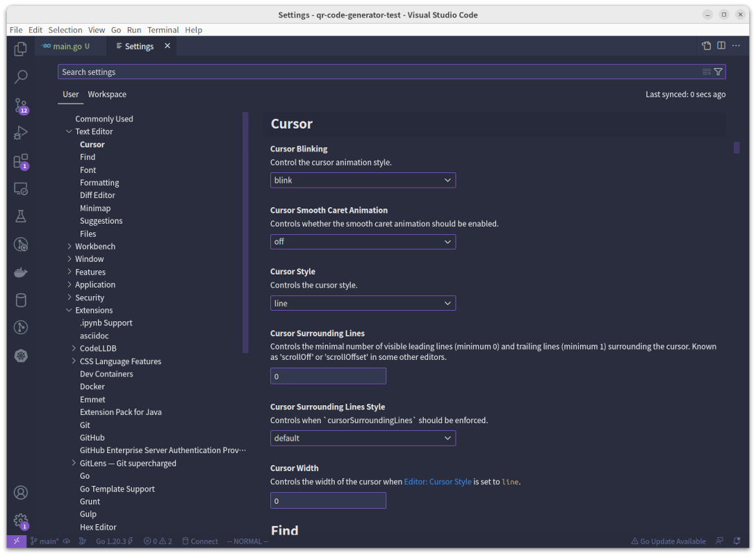Open the database cylinder icon in activity bar
The width and height of the screenshot is (756, 556).
(21, 300)
